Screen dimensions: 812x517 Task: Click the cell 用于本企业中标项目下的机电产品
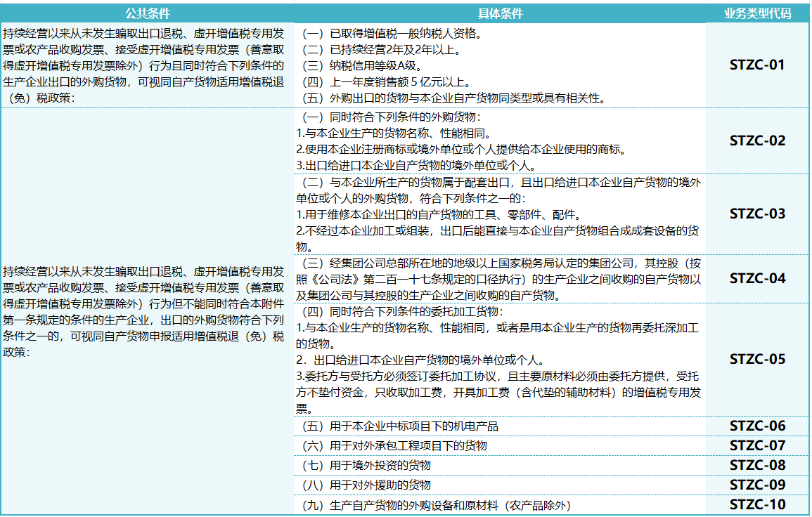click(500, 426)
